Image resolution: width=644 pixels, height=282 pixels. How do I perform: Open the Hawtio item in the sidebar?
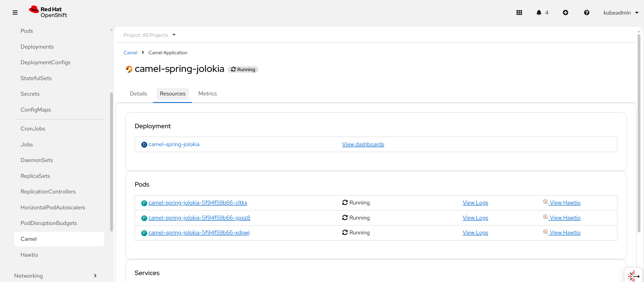(29, 255)
